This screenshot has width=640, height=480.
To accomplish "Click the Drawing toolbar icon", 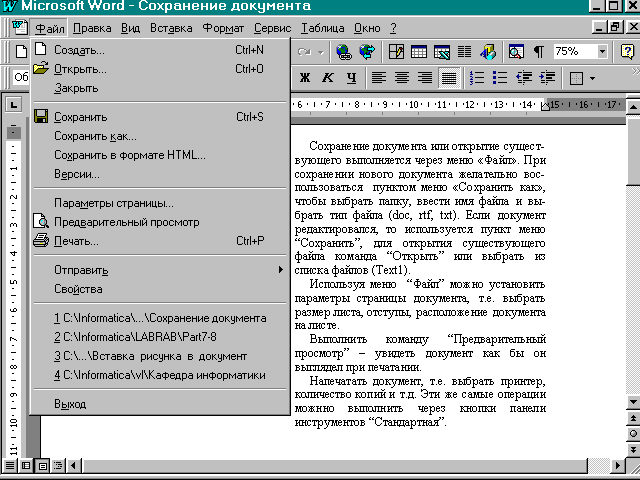I will [488, 52].
